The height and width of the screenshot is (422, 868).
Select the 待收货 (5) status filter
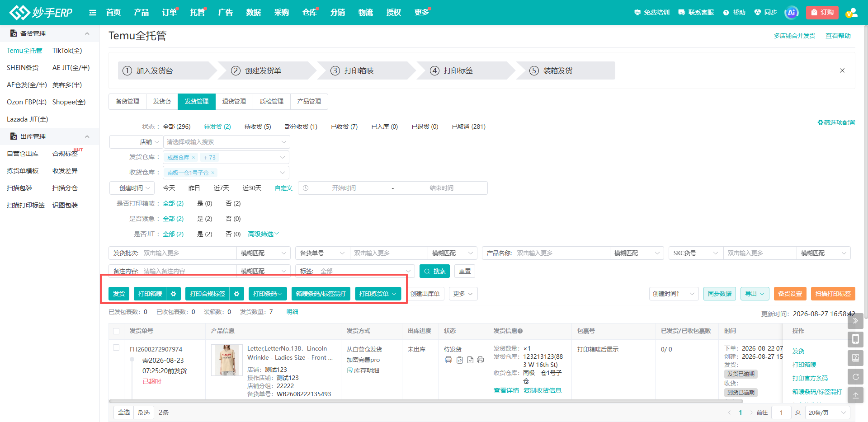tap(258, 127)
